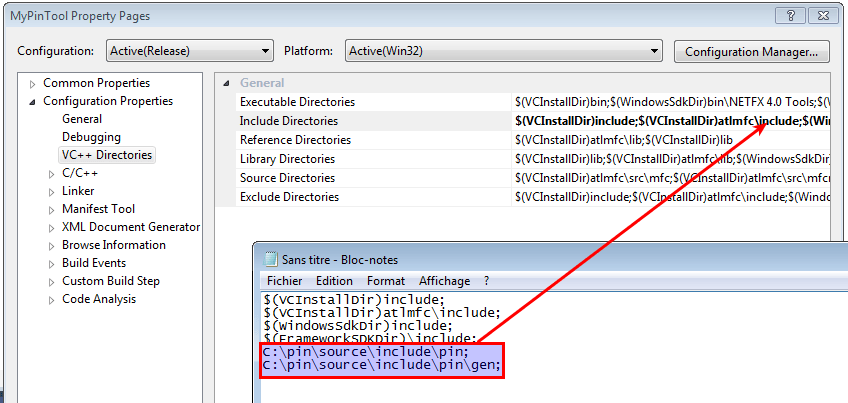
Task: Open the Format menu in Bloc-notes
Action: tap(385, 281)
